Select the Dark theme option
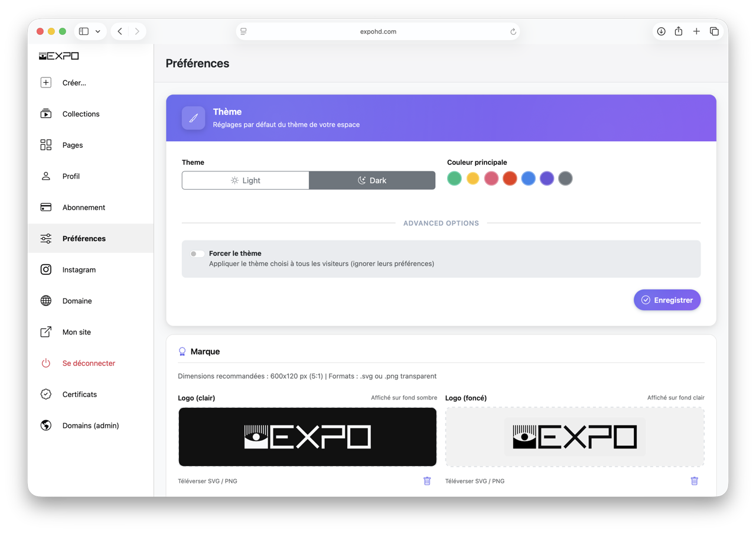The height and width of the screenshot is (533, 756). pos(372,180)
